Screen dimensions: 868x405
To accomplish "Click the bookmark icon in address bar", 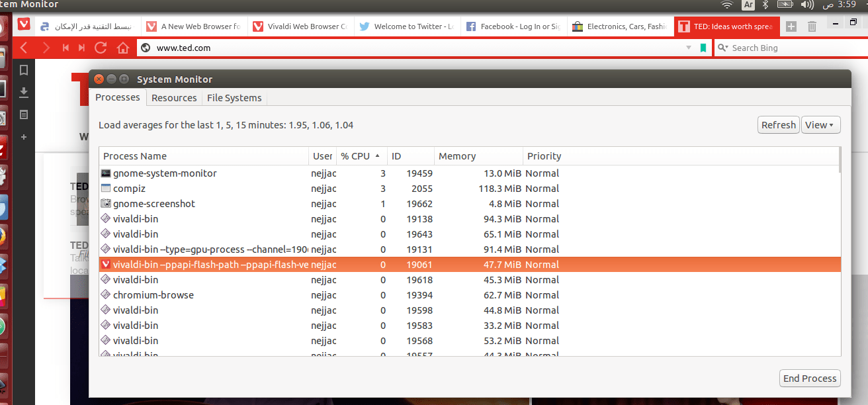I will [703, 48].
